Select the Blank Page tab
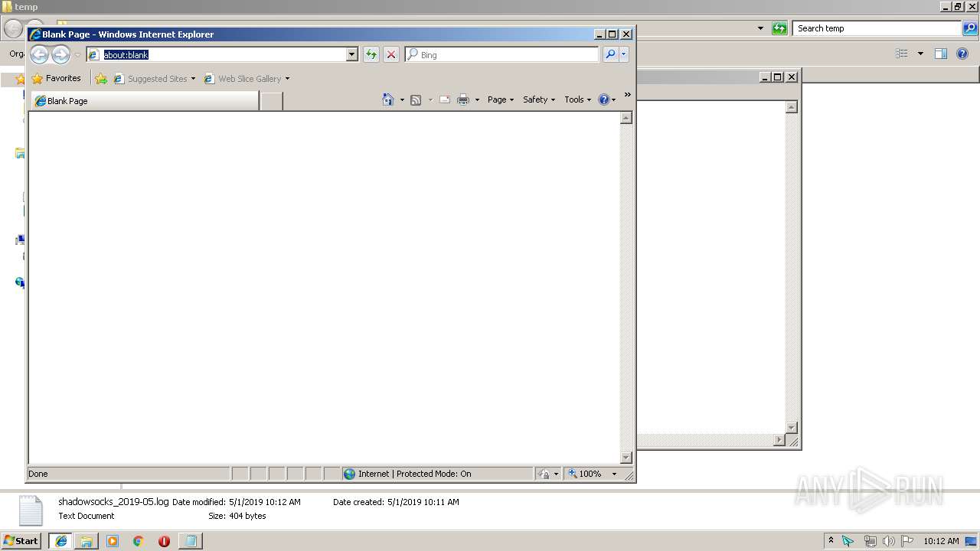Viewport: 980px width, 551px height. click(x=145, y=101)
